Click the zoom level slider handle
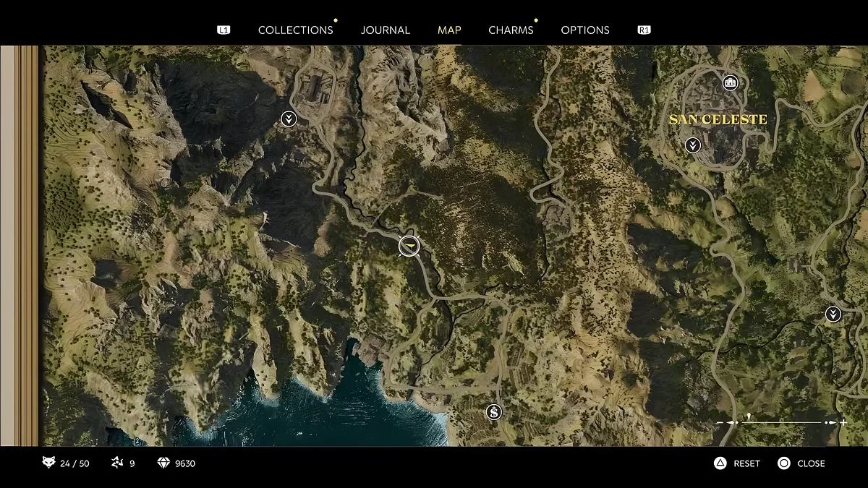The height and width of the screenshot is (488, 868). (749, 416)
